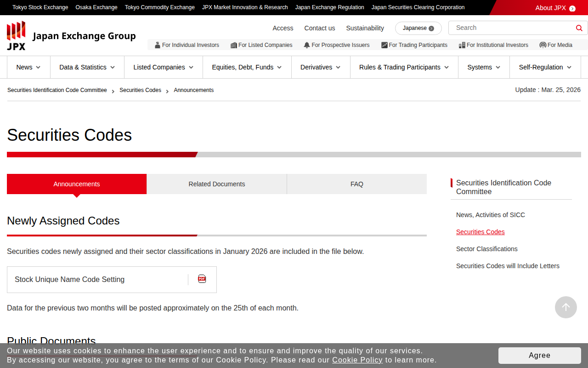588x368 pixels.
Task: Click the Japan Exchange Group wordmark
Action: [x=85, y=36]
